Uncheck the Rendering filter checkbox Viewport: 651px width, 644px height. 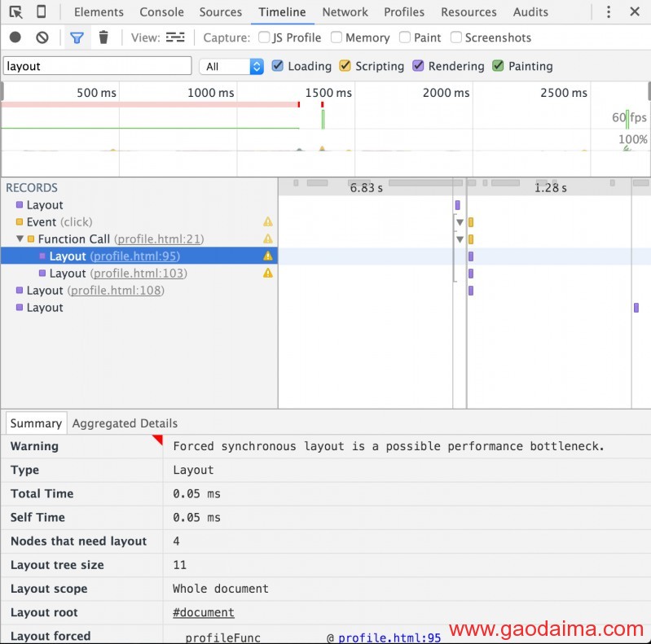coord(418,66)
